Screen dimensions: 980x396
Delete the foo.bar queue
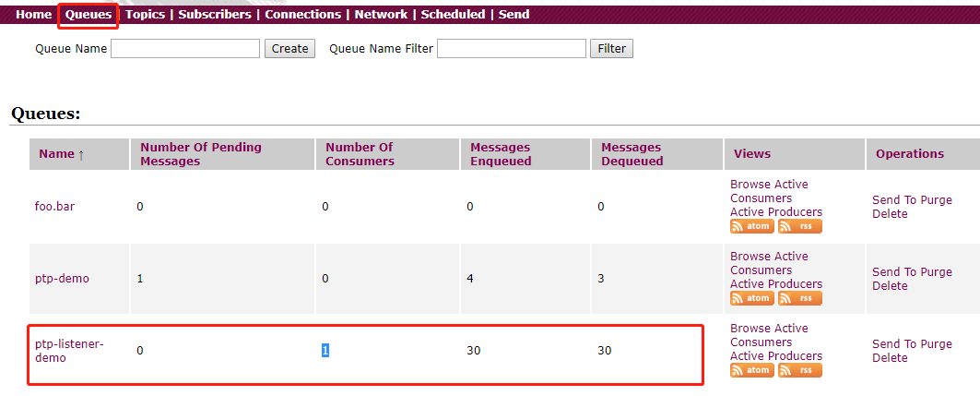pos(890,214)
